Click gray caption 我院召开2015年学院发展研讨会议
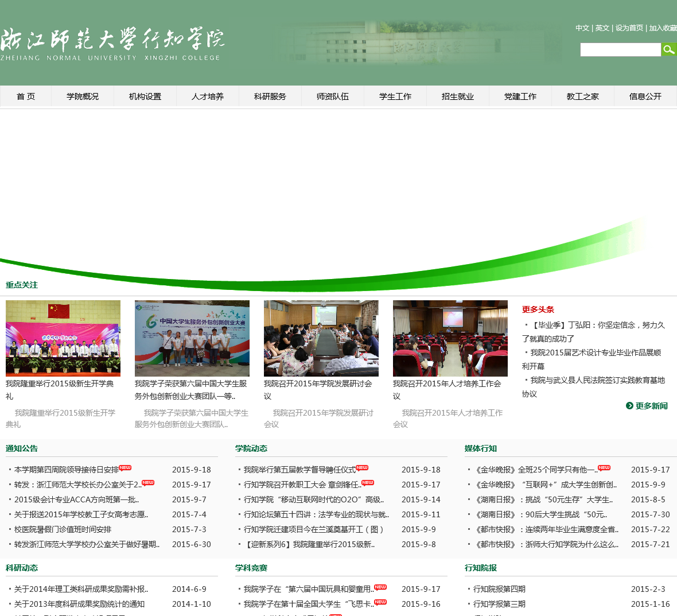Image resolution: width=677 pixels, height=616 pixels. coord(318,418)
